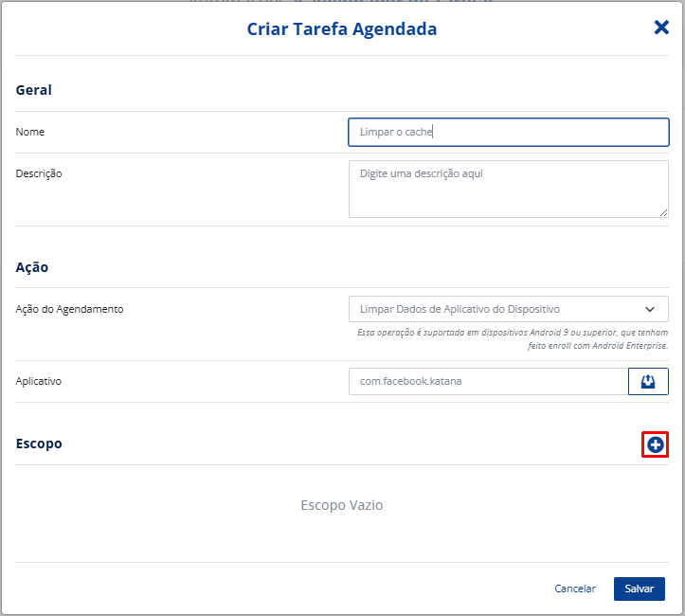Image resolution: width=685 pixels, height=616 pixels.
Task: Click the dropdown chevron for Ação do Agendamento
Action: tap(650, 309)
